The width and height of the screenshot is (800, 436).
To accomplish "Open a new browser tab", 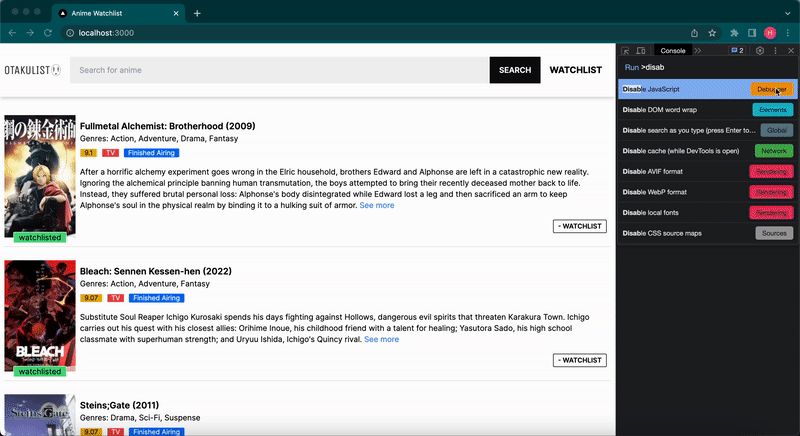I will click(197, 13).
